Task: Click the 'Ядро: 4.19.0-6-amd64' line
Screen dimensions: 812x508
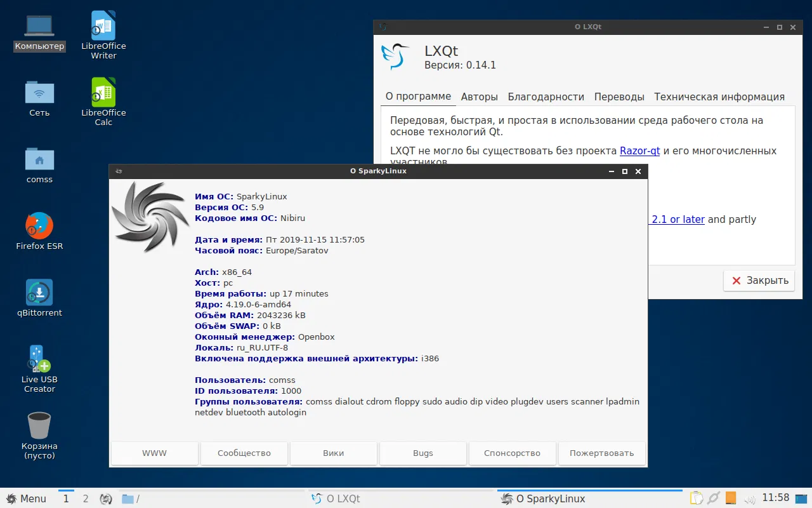Action: [x=243, y=304]
